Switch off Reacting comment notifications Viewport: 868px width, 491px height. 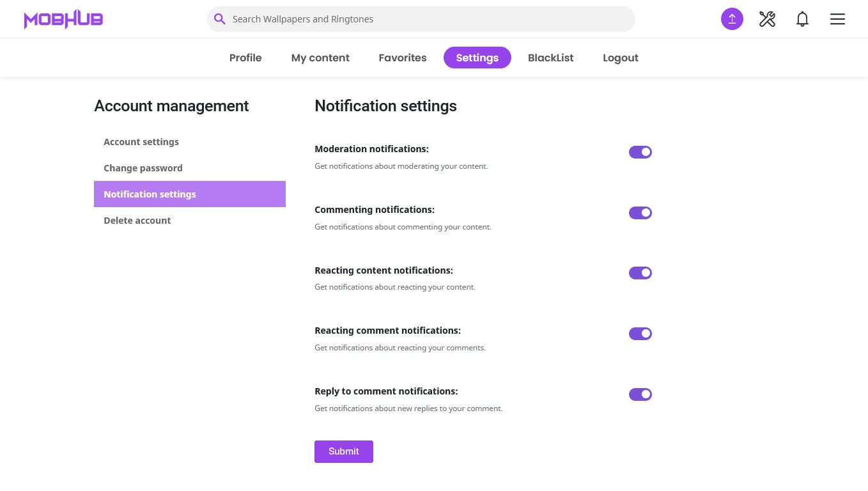[640, 334]
